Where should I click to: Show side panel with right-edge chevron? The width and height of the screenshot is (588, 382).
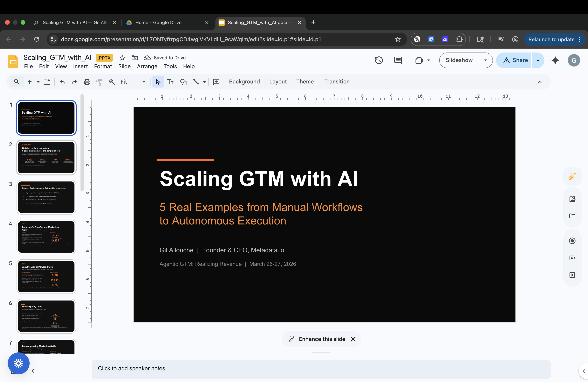pyautogui.click(x=584, y=371)
